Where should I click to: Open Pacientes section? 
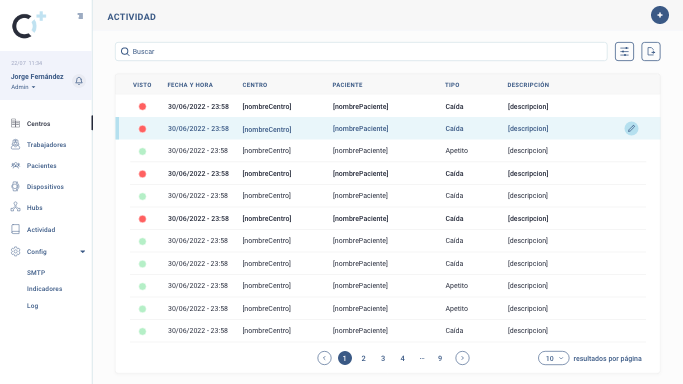click(41, 165)
